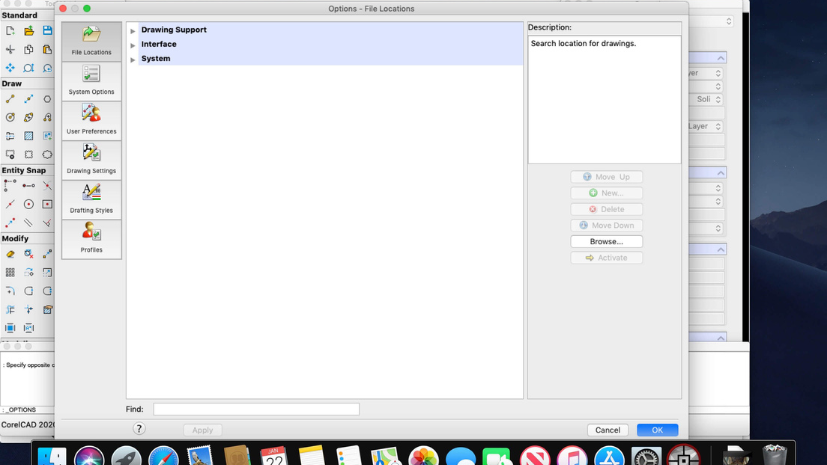Click the help question mark button

139,429
